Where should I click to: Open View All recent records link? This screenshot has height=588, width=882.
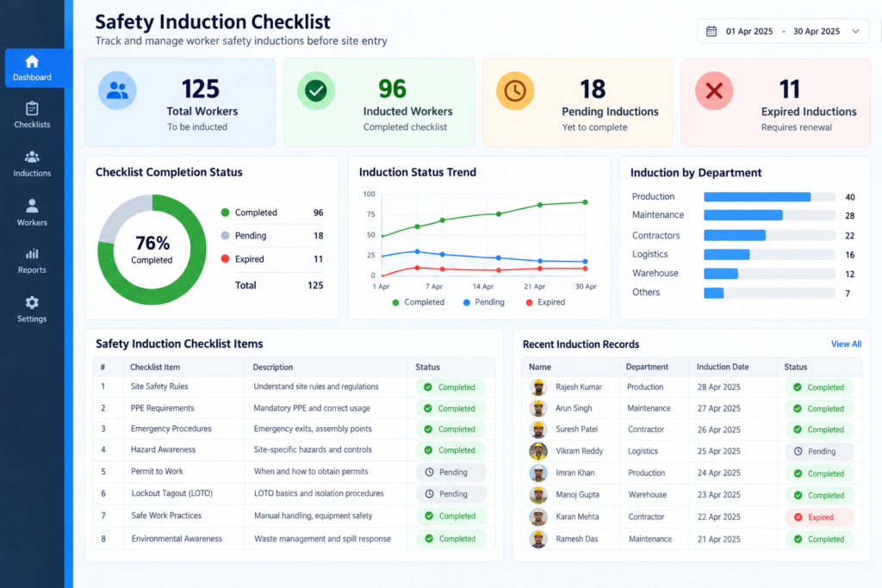(x=846, y=344)
